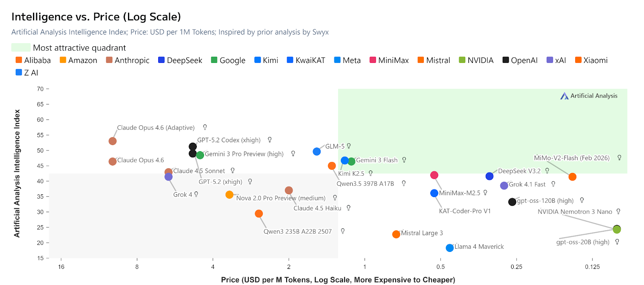Click reasoning lightbulb next to GLM-5 label
This screenshot has height=285, width=644.
(349, 146)
